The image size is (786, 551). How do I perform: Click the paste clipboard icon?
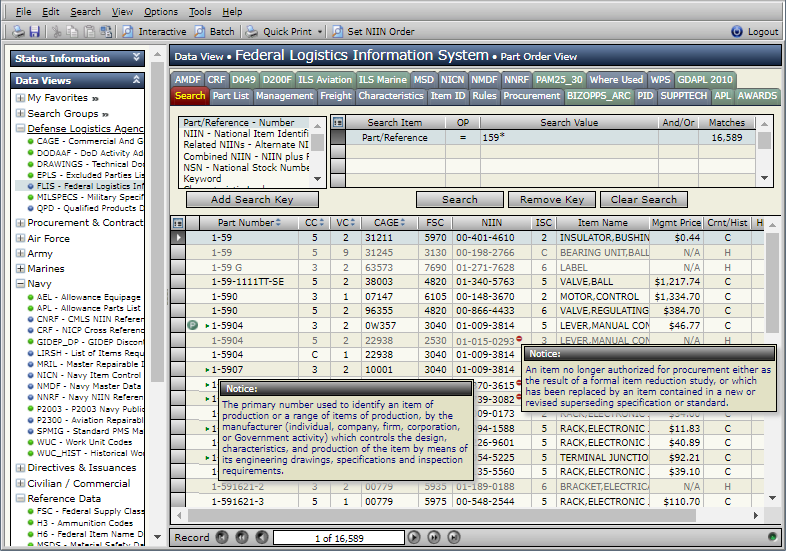[89, 32]
